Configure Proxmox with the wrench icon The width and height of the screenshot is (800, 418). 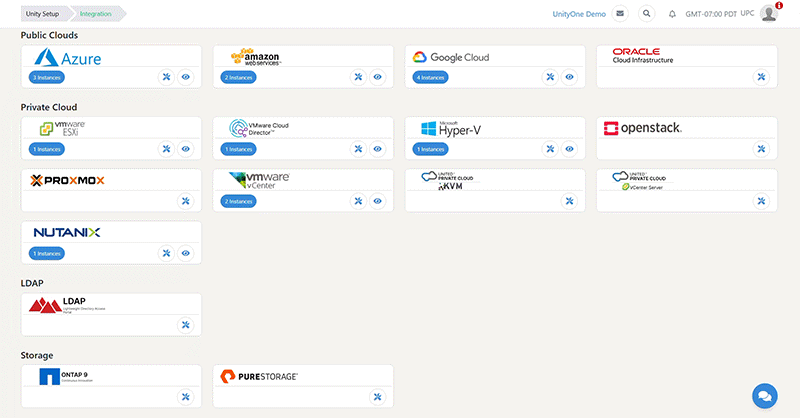186,201
